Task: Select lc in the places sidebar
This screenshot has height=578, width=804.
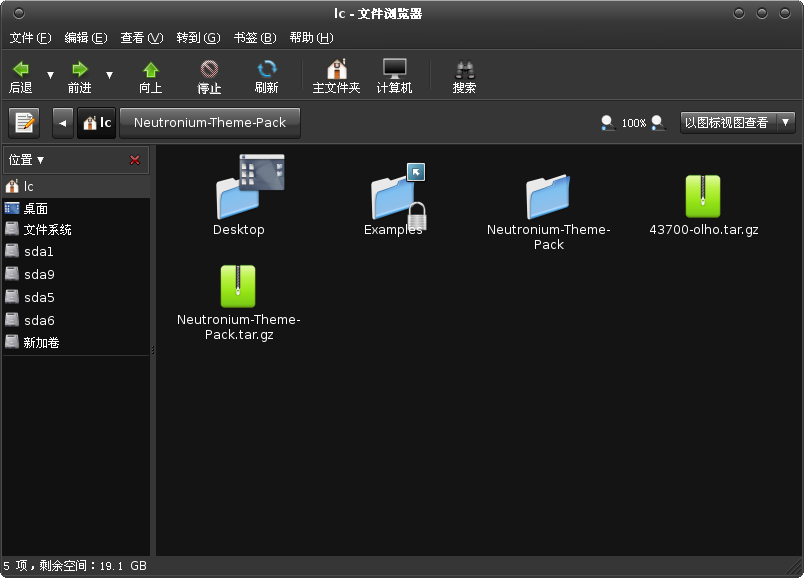Action: pos(76,186)
